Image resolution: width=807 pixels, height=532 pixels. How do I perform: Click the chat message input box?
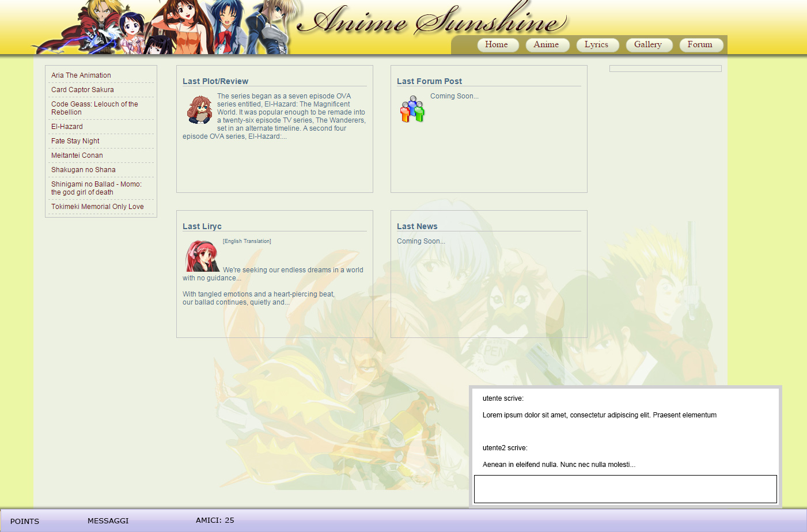626,489
